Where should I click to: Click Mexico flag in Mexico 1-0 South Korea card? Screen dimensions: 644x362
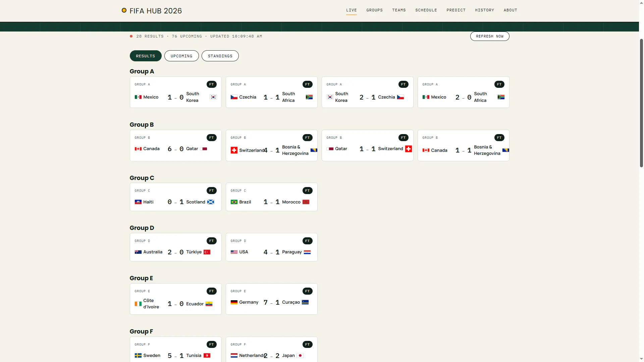[138, 97]
